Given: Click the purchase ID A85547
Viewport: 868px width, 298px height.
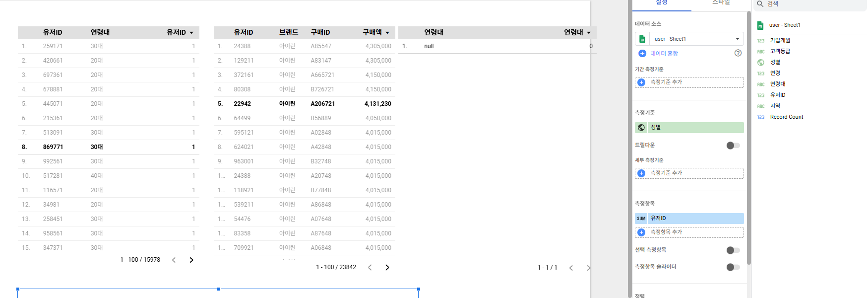Looking at the screenshot, I should (321, 46).
